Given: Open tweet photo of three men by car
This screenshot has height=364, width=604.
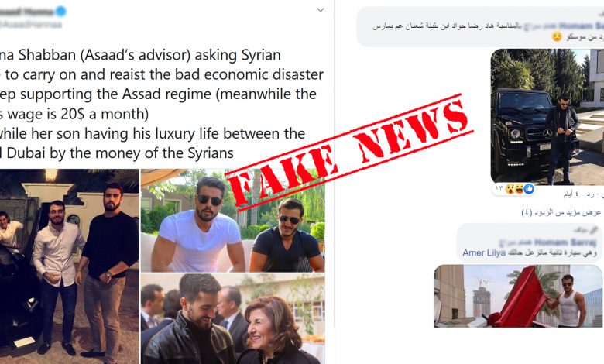Looking at the screenshot, I should pyautogui.click(x=70, y=266).
